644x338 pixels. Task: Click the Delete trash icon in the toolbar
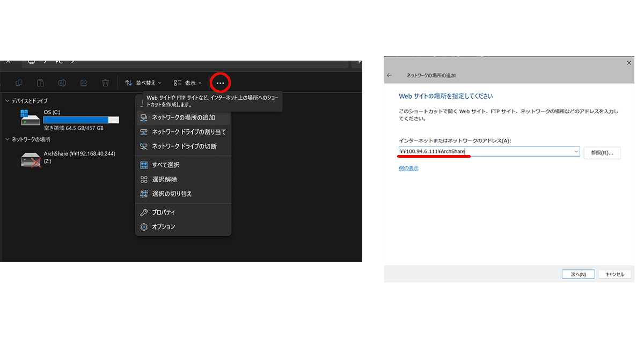tap(105, 83)
